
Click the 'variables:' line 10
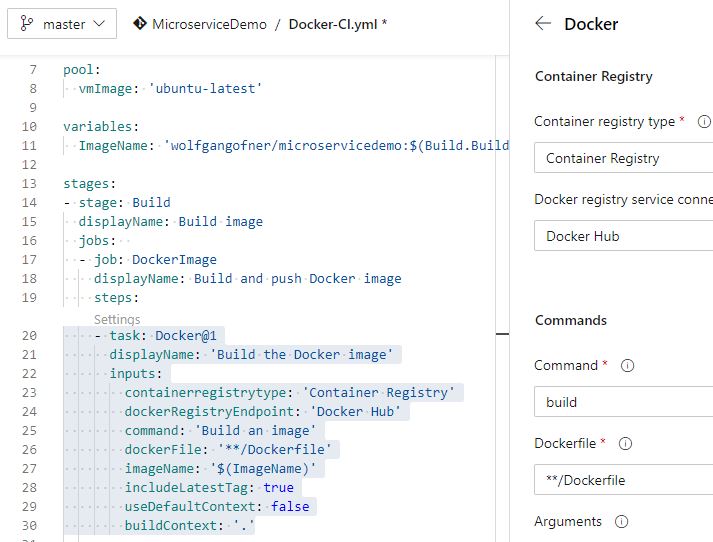[101, 126]
